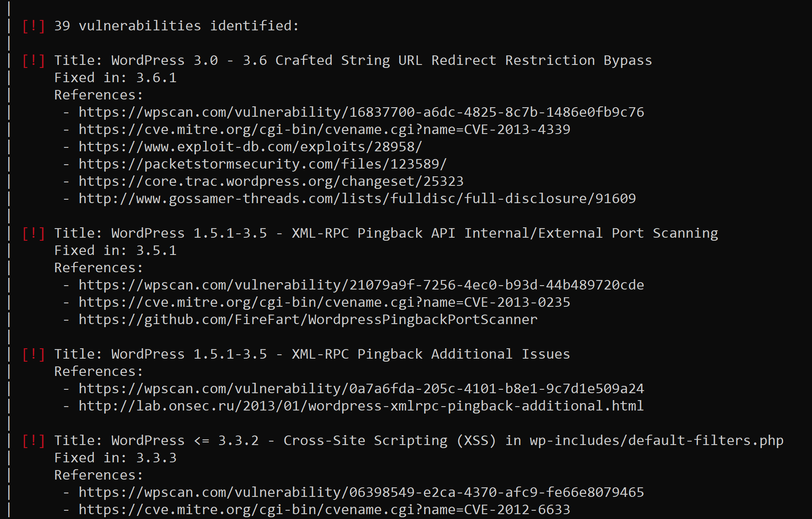Click the [!] marker beside Pingback Port Scanning title
This screenshot has height=519, width=812.
tap(34, 233)
